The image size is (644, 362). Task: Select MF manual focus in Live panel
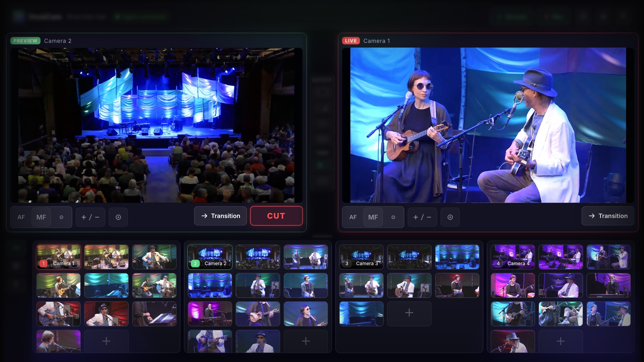coord(373,217)
